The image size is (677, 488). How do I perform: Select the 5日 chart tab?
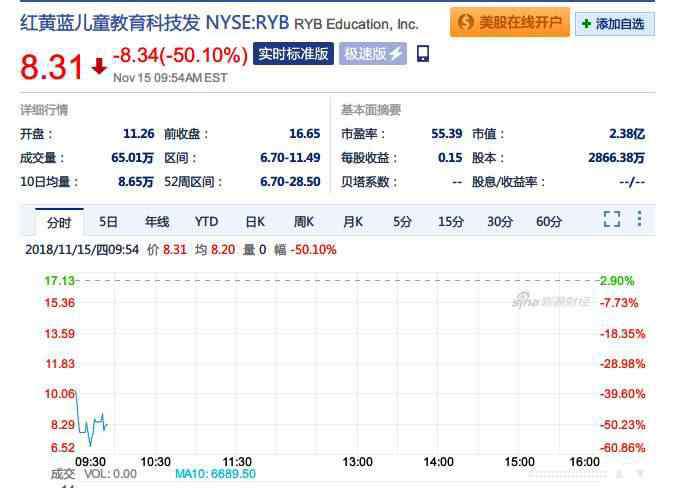108,222
